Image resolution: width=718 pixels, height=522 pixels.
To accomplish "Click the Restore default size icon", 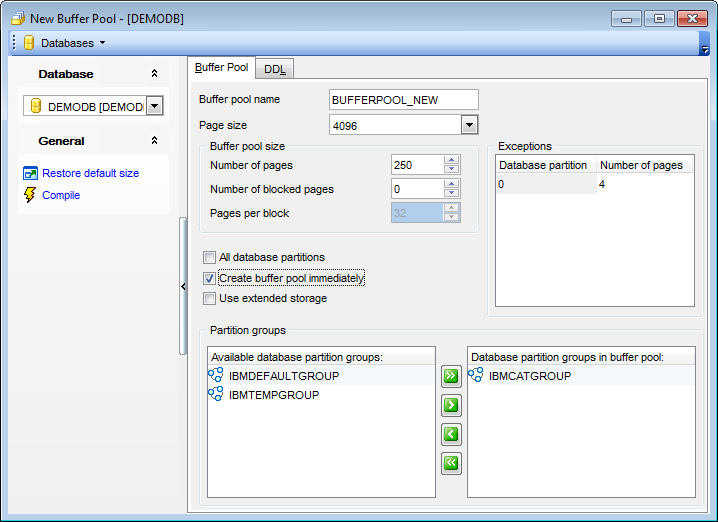I will [30, 174].
